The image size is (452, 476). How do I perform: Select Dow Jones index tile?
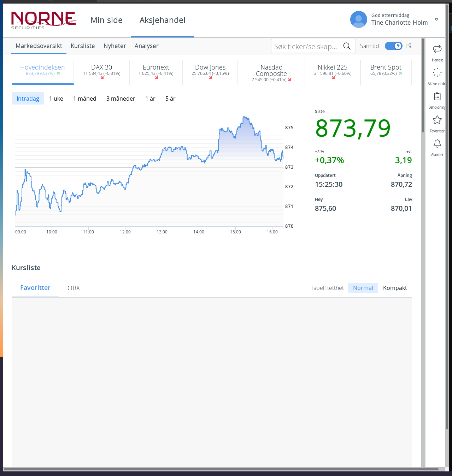(x=210, y=72)
